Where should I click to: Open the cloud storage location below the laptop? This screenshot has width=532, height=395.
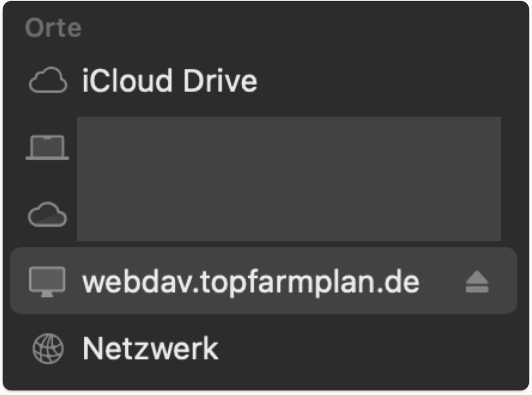pyautogui.click(x=47, y=214)
